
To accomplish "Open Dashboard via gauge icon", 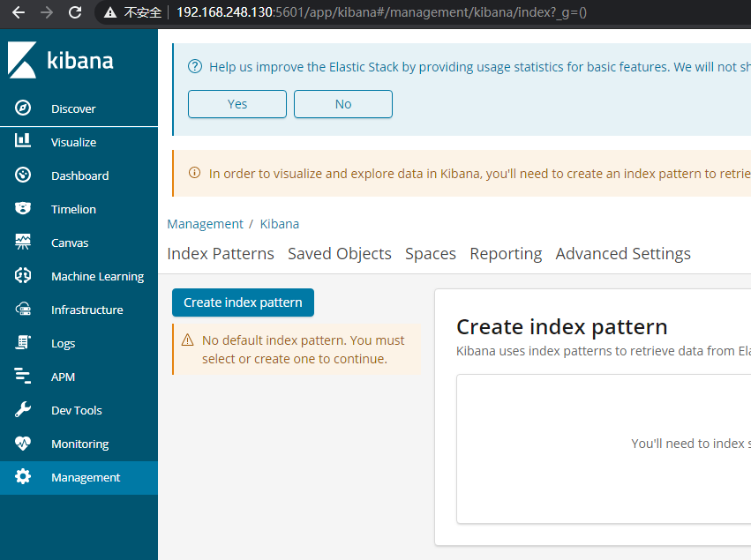I will click(x=23, y=175).
